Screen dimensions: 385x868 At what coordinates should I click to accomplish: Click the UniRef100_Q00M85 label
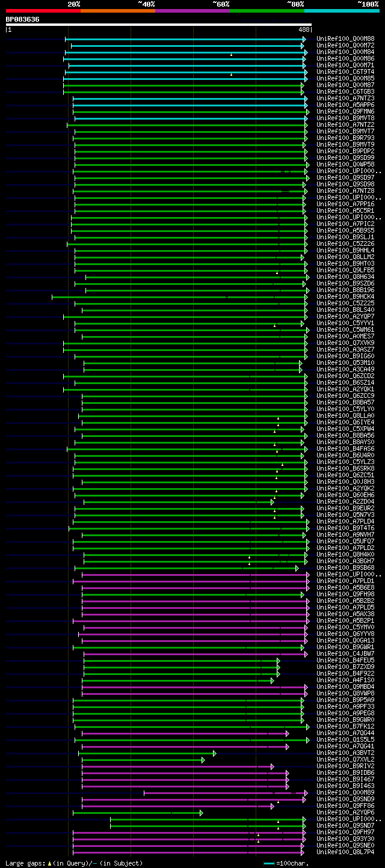coord(345,78)
